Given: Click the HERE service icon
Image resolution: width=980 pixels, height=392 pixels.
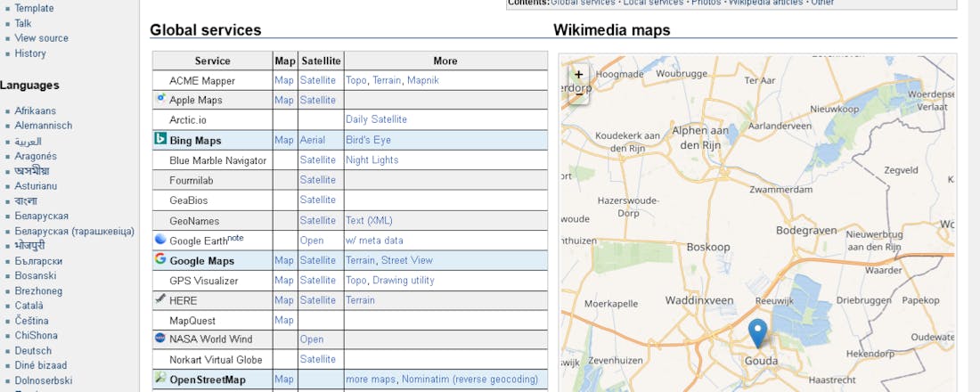Looking at the screenshot, I should pyautogui.click(x=160, y=299).
